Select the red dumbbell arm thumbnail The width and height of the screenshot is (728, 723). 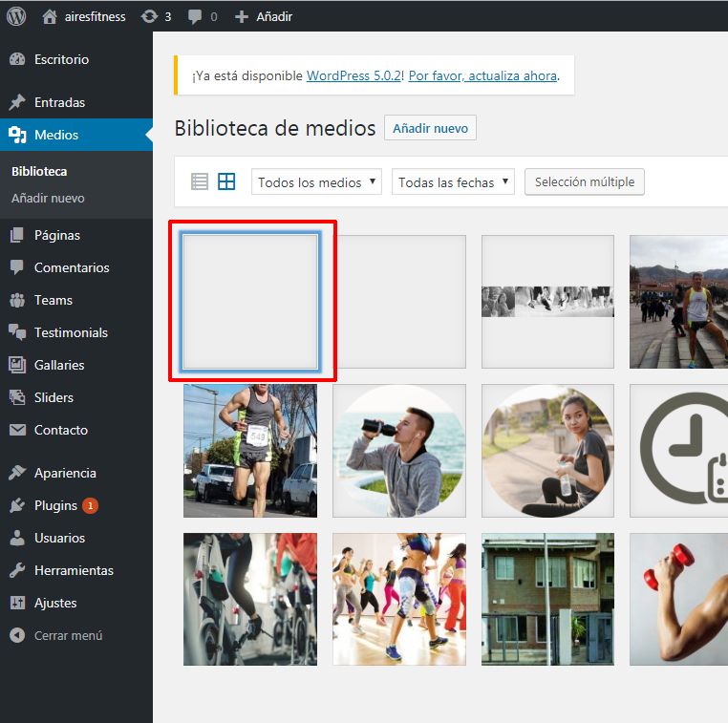(x=678, y=599)
